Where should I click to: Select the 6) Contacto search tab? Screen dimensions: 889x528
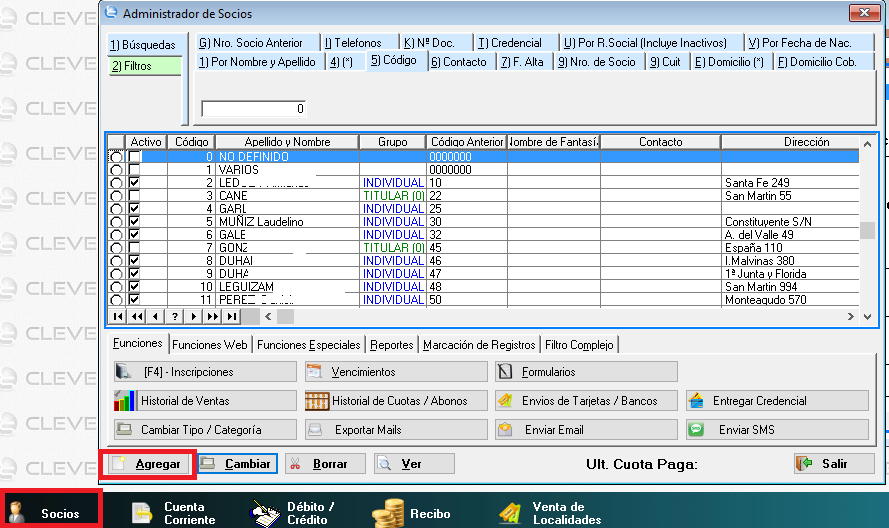click(x=458, y=62)
